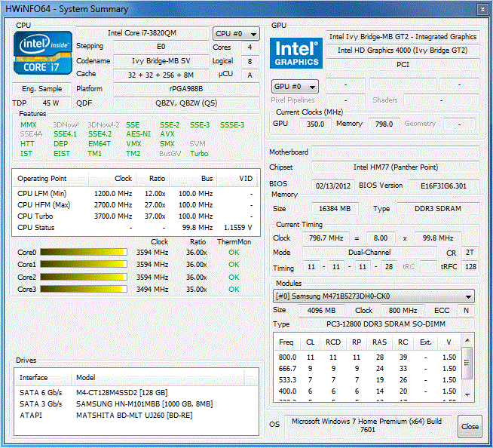Click the BIOS date 02/13/2012
493x448 pixels.
pyautogui.click(x=333, y=186)
